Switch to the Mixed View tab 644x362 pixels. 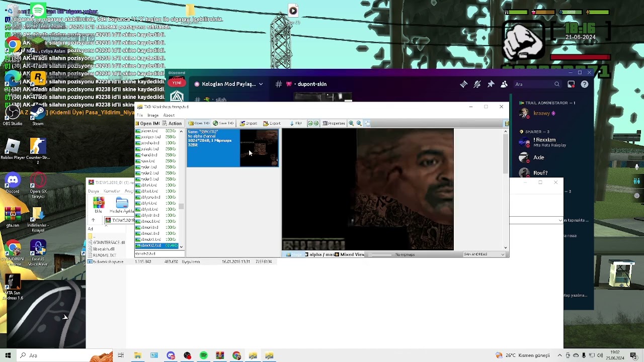click(350, 254)
